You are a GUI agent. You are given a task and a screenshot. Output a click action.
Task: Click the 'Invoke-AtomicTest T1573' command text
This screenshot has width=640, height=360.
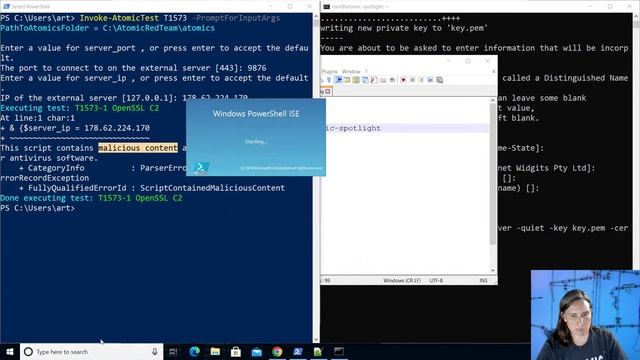click(133, 18)
